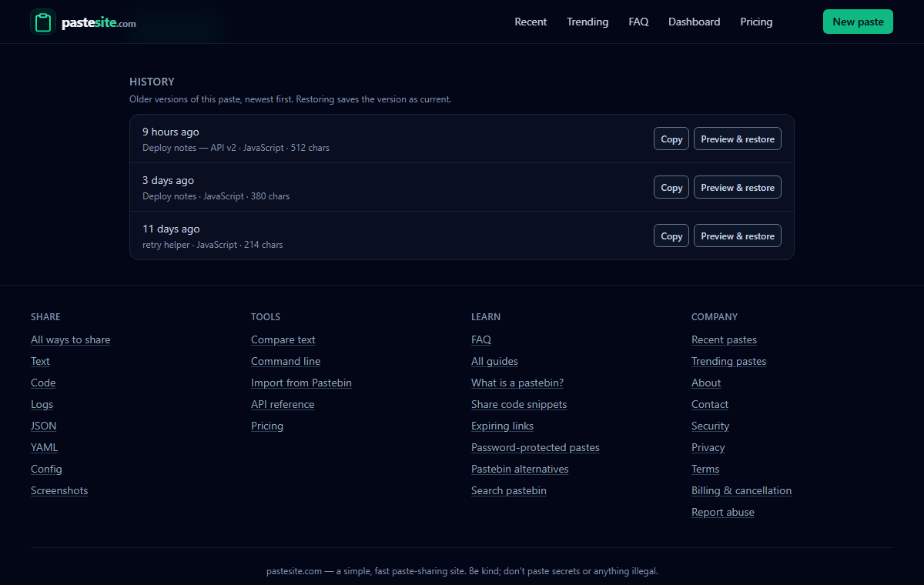Open the Compare text tool link

coord(283,340)
